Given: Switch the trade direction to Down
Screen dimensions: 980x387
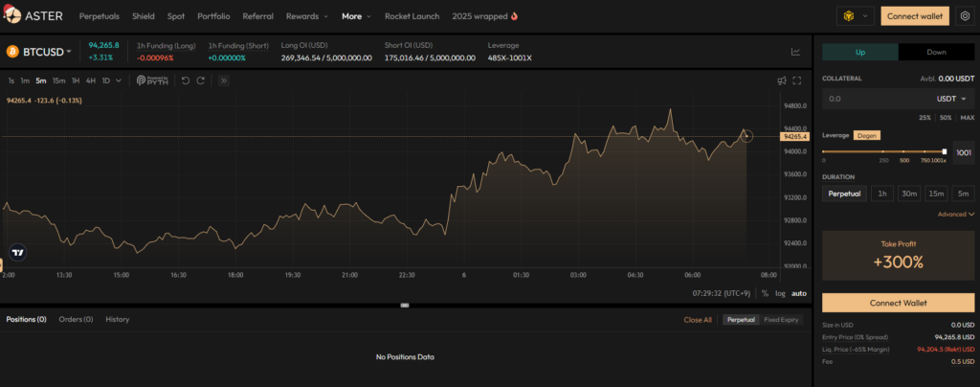Looking at the screenshot, I should pyautogui.click(x=936, y=52).
